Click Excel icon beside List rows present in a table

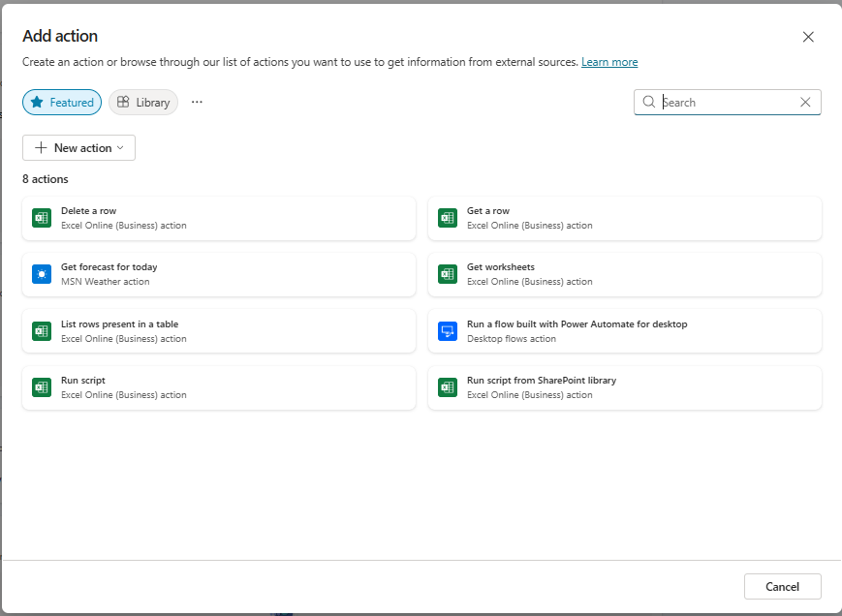(42, 331)
